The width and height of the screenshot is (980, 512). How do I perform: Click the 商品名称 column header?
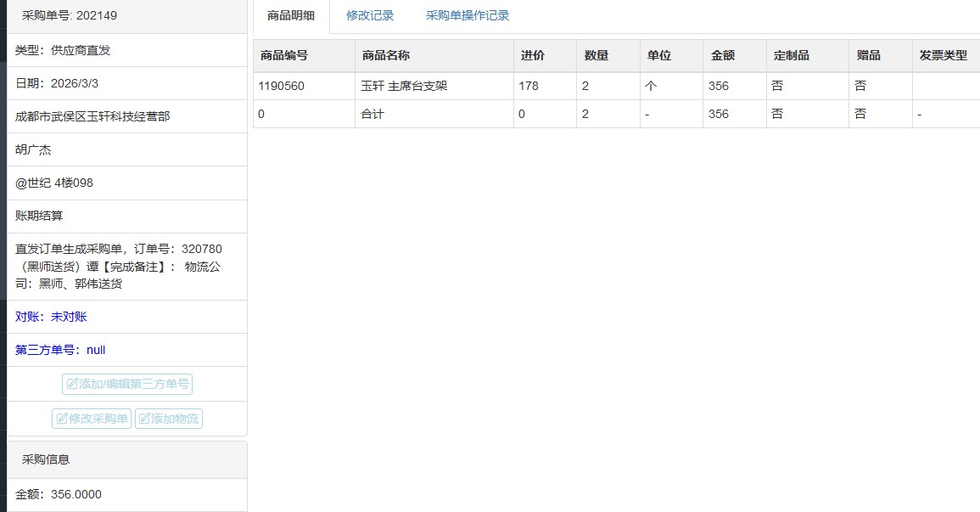tap(386, 56)
